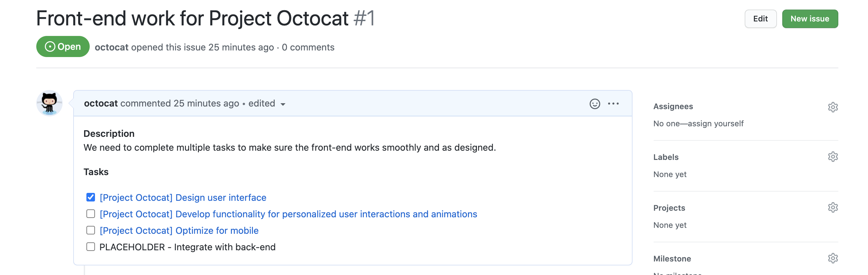This screenshot has height=275, width=868.
Task: Open octocat's profile from comment header
Action: click(101, 104)
